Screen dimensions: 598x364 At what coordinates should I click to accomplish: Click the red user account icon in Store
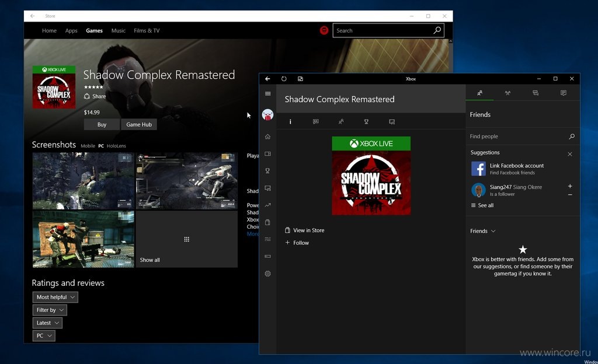point(324,30)
